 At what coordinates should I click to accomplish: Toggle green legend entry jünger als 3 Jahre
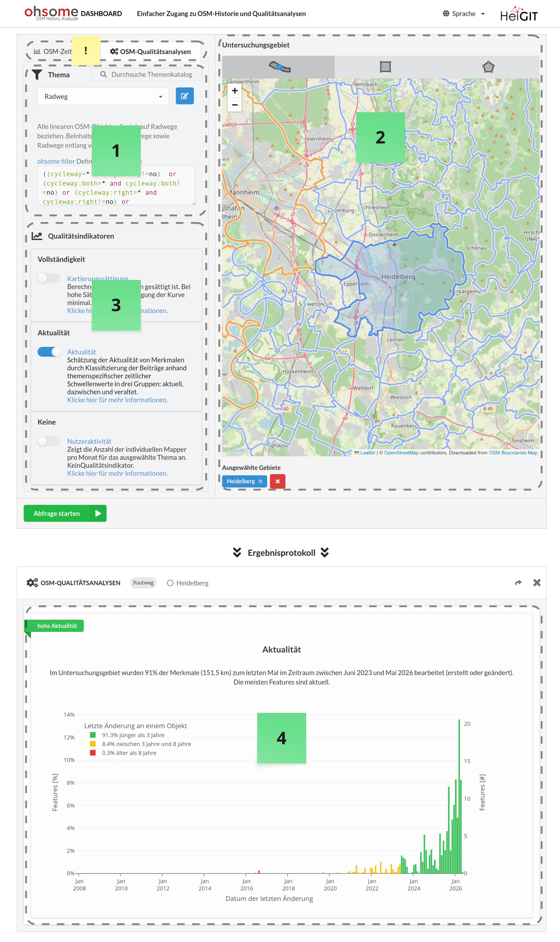pyautogui.click(x=128, y=735)
